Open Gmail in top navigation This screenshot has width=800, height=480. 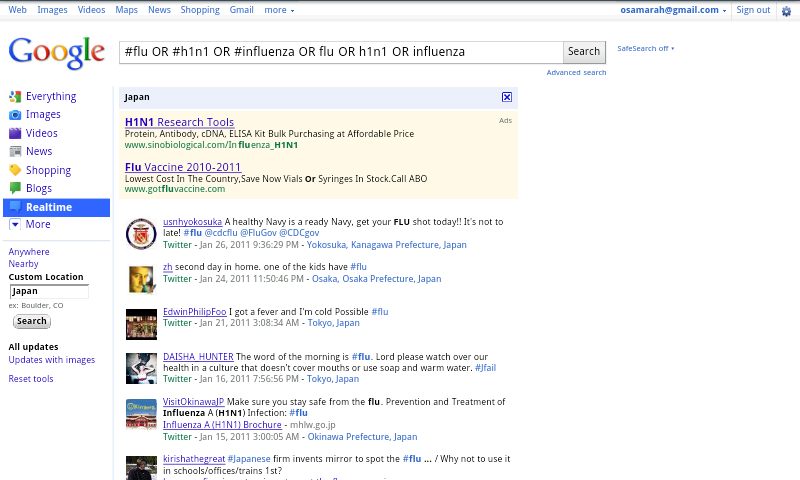tap(241, 10)
